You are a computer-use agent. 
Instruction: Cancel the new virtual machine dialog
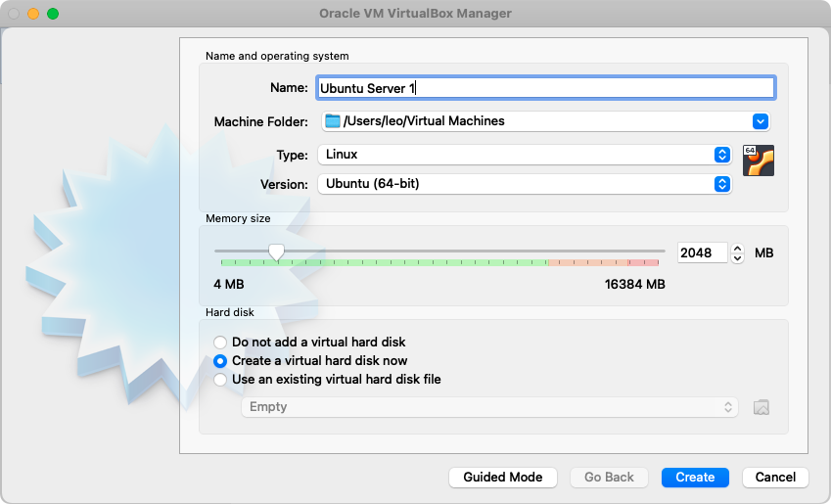pos(775,478)
